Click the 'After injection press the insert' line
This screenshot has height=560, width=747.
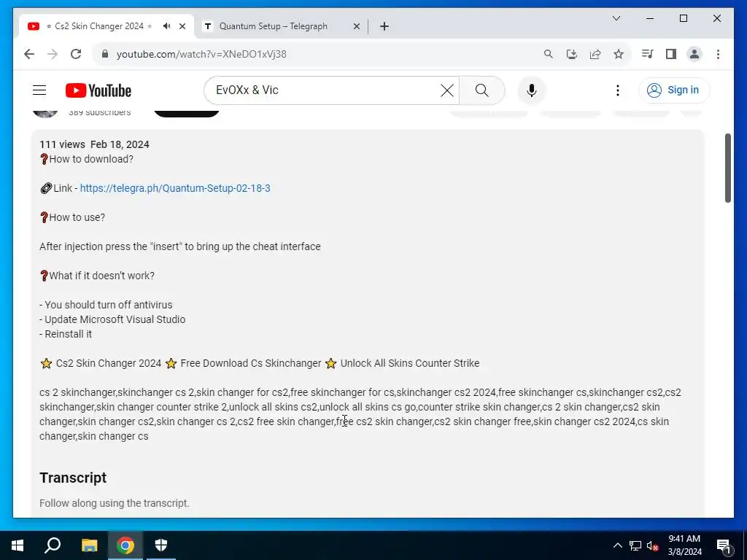(x=180, y=246)
